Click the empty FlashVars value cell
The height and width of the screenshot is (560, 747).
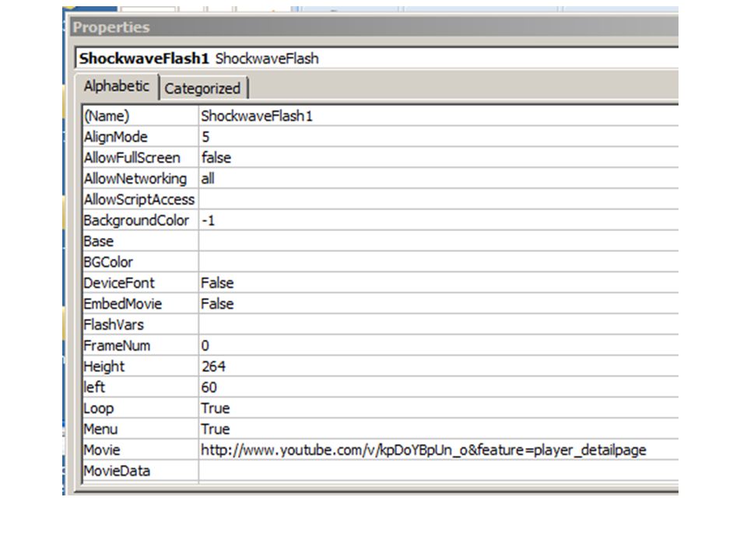click(x=439, y=325)
